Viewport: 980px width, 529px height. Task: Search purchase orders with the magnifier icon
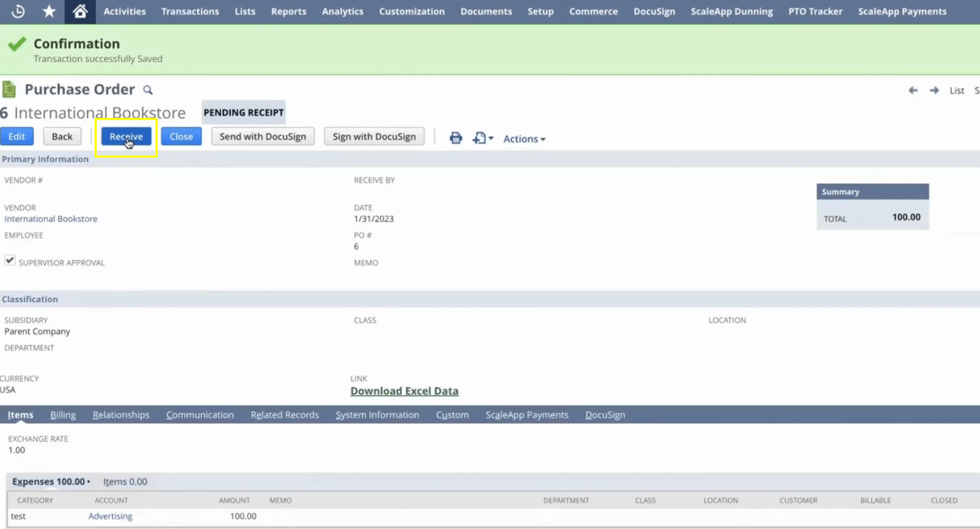click(x=147, y=90)
